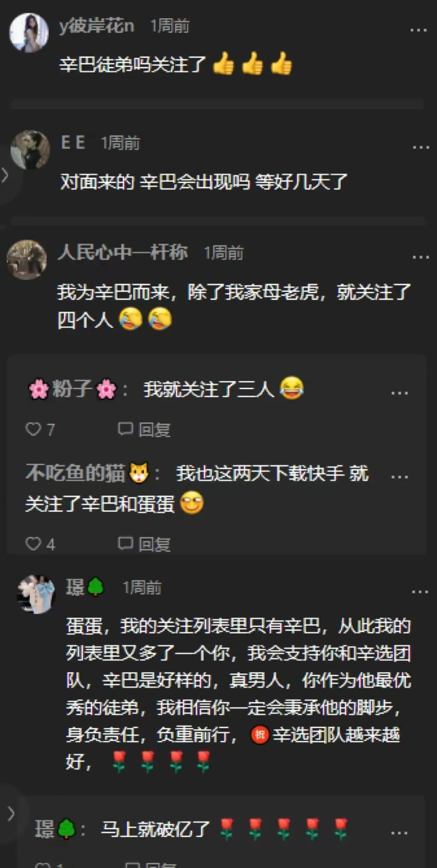This screenshot has height=868, width=437.
Task: Open more options for y彼岸花n comment
Action: click(x=419, y=30)
